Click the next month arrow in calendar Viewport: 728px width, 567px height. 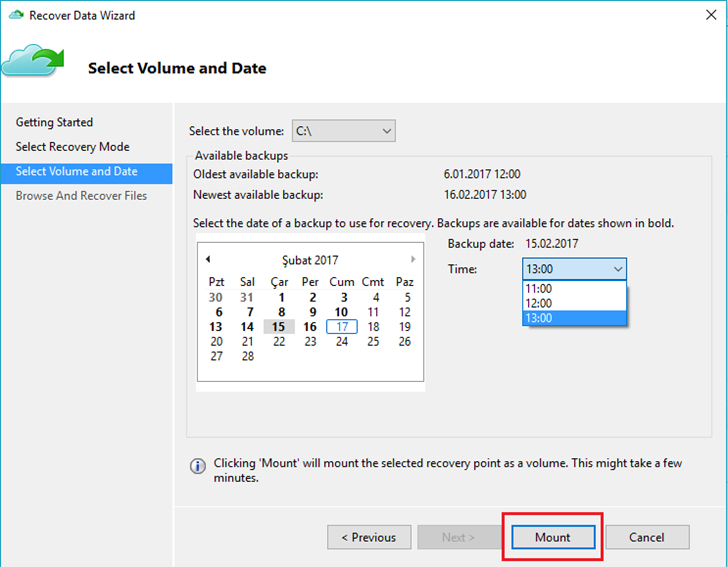pos(413,259)
